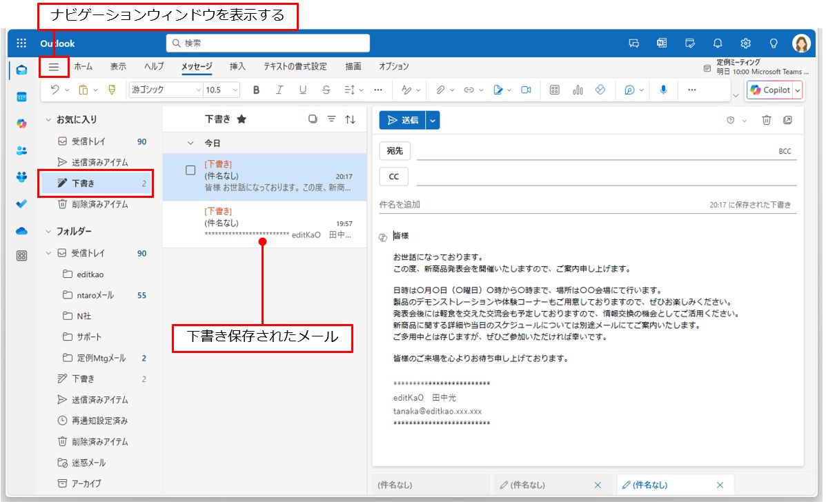826x504 pixels.
Task: Open the ホーム tab
Action: [x=83, y=66]
